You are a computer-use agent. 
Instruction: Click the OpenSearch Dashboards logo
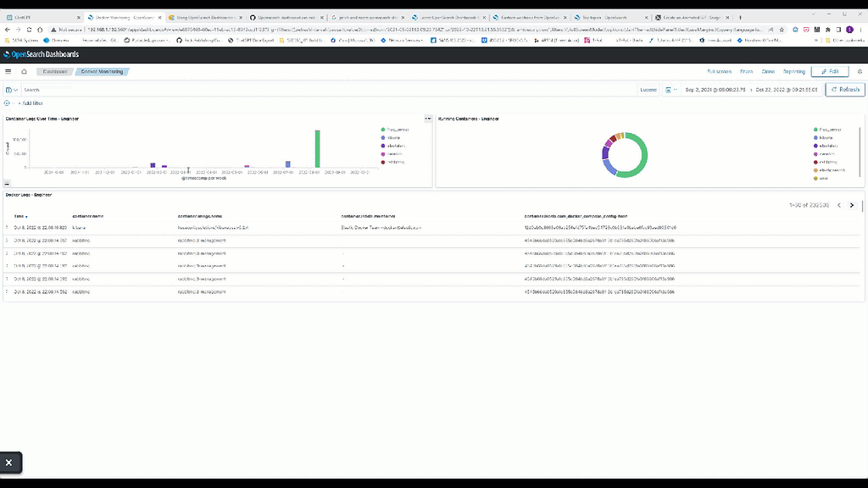click(42, 54)
